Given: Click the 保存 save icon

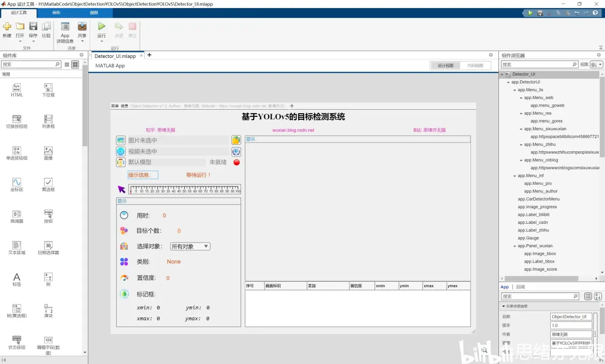Looking at the screenshot, I should (x=33, y=26).
